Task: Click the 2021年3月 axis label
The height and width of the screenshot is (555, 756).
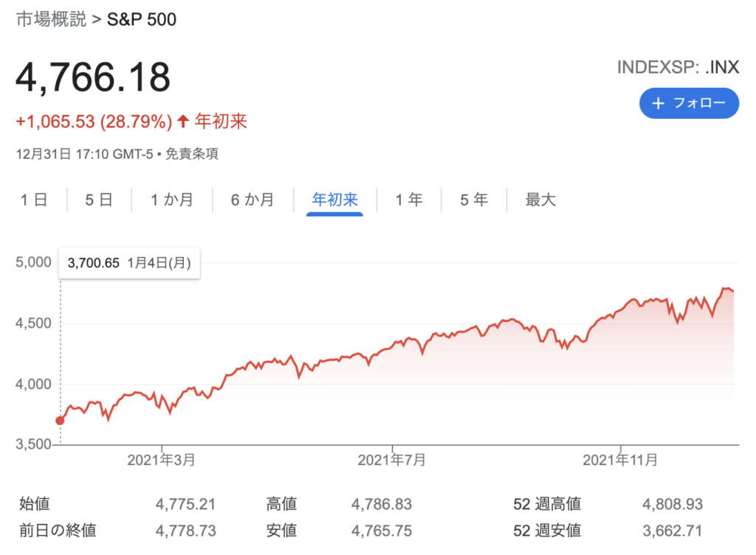Action: (x=161, y=460)
